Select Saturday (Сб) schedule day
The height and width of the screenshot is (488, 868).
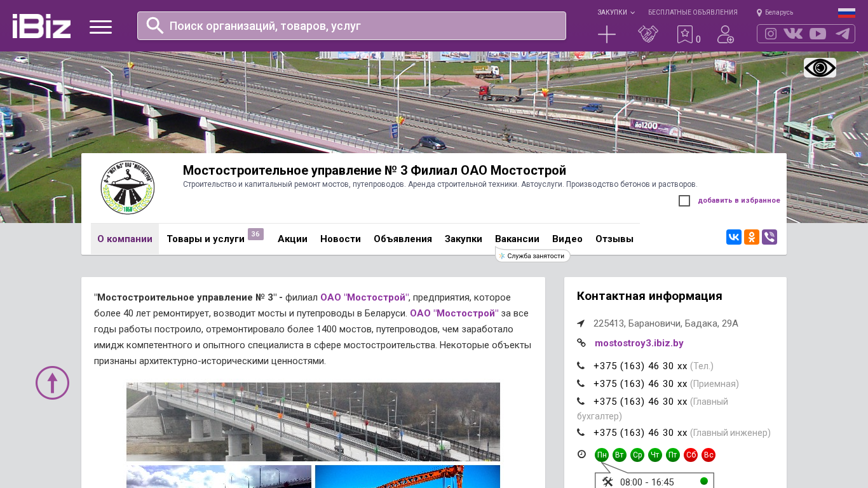pos(691,455)
